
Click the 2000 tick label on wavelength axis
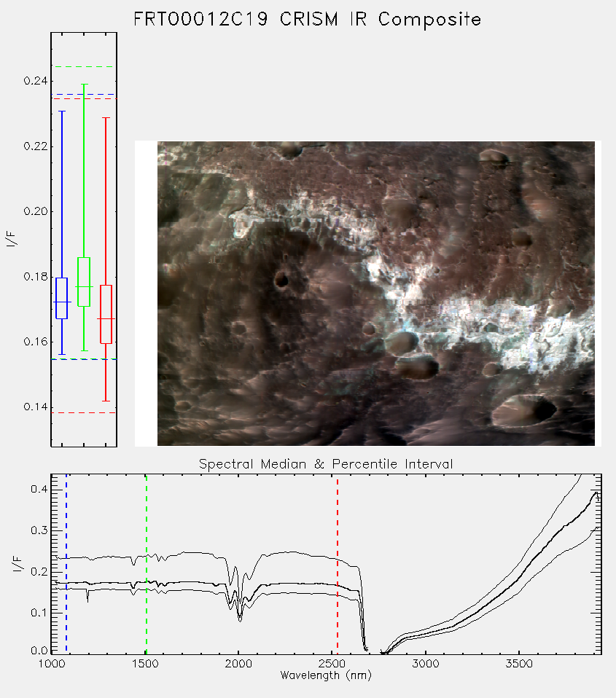click(238, 664)
